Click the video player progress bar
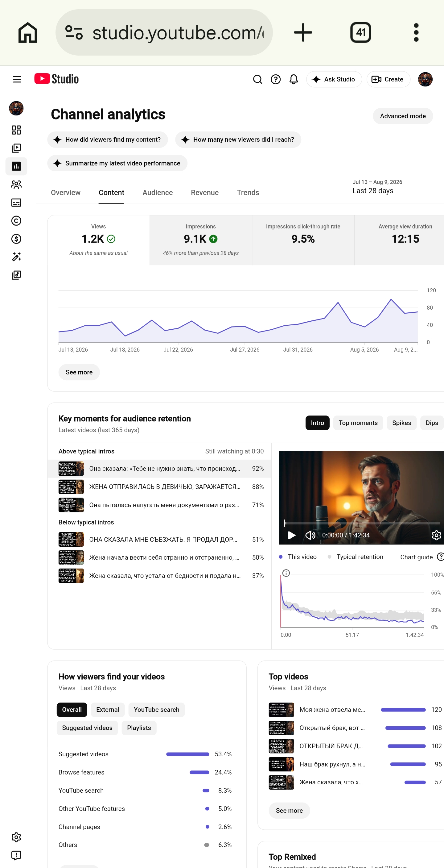444x868 pixels. [362, 523]
